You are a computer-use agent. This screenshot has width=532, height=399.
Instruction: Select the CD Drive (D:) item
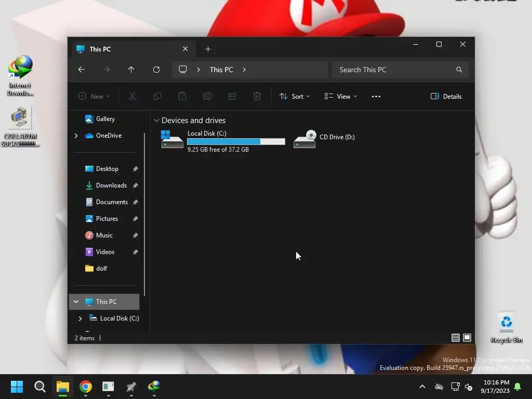click(x=324, y=139)
